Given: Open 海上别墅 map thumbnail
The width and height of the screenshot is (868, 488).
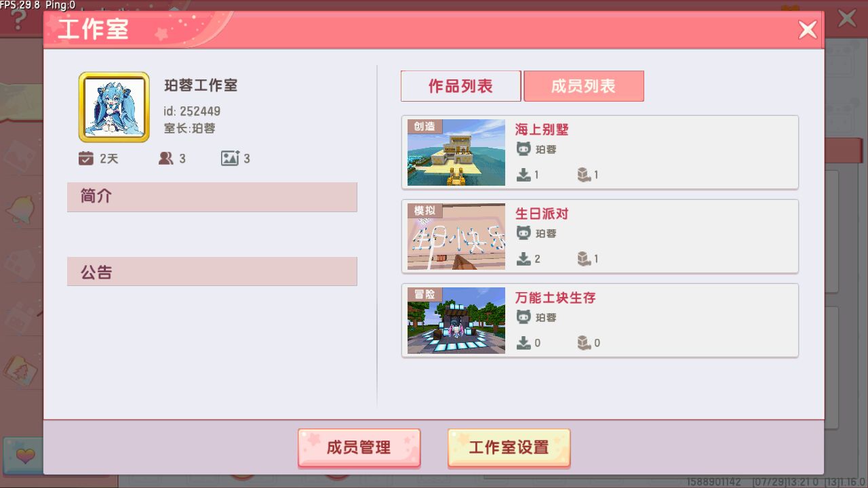Looking at the screenshot, I should (456, 152).
